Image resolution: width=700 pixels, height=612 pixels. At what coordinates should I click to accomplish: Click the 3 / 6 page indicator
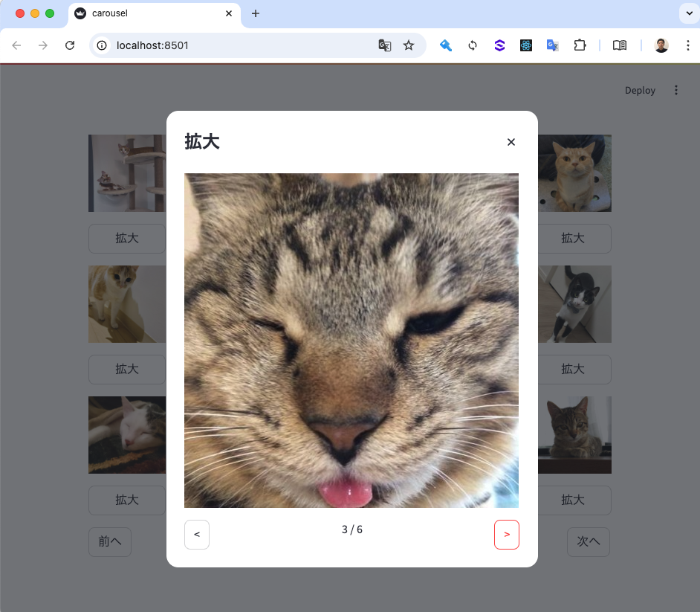tap(351, 529)
